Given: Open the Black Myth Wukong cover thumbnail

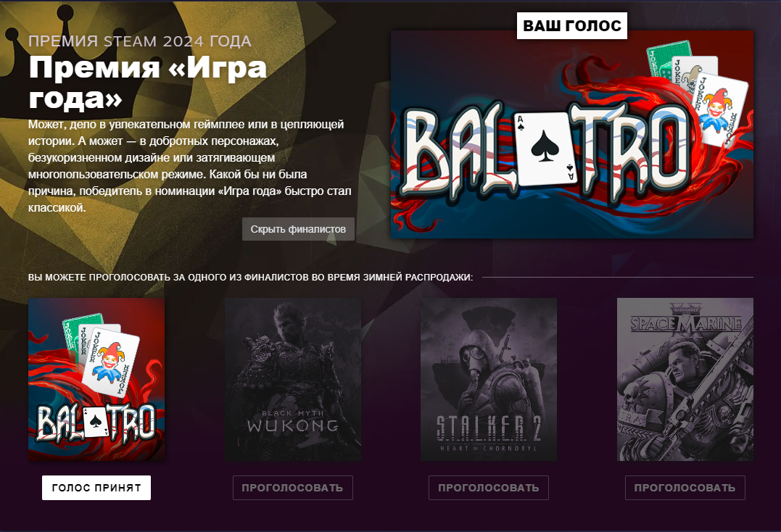Looking at the screenshot, I should 293,379.
